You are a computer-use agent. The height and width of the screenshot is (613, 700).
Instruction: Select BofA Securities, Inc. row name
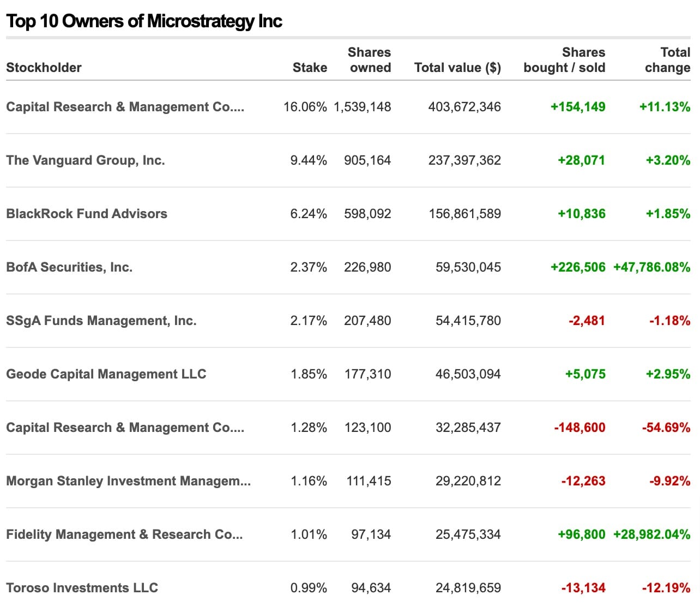pyautogui.click(x=69, y=267)
